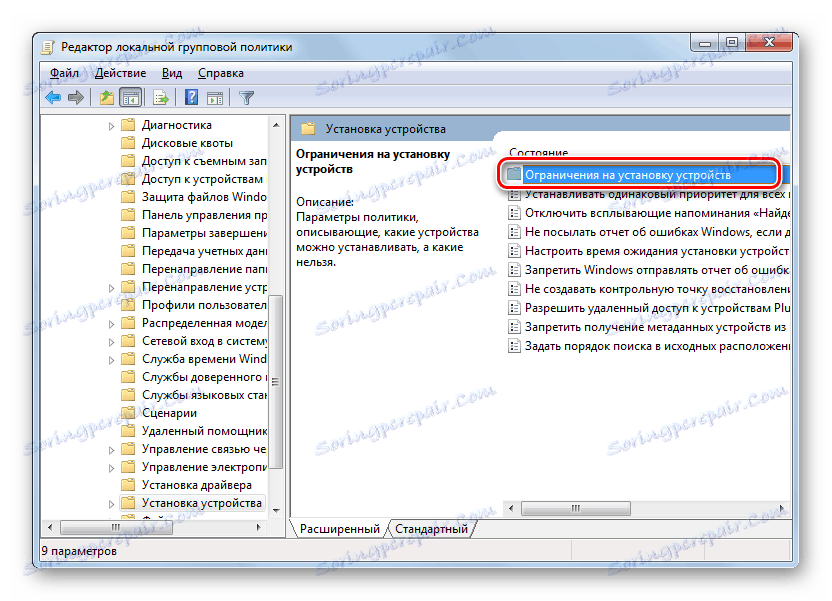Expand the Установка устройства tree node
The height and width of the screenshot is (601, 832).
(x=111, y=503)
